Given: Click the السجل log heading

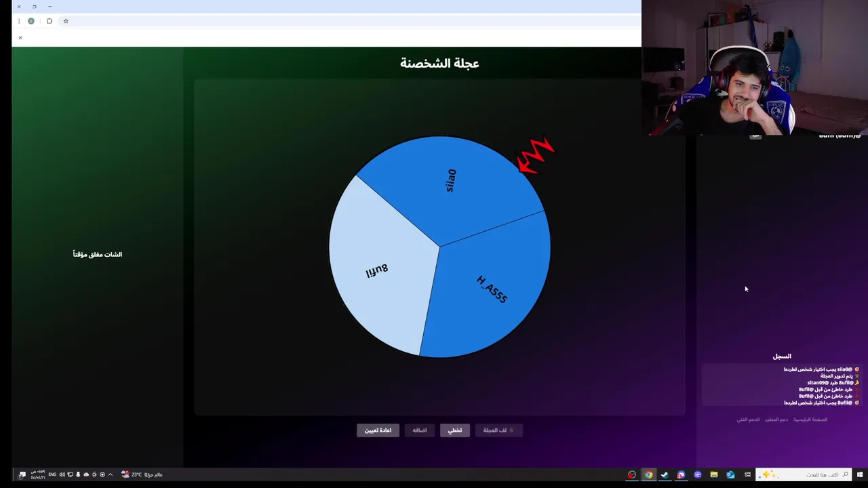Looking at the screenshot, I should [782, 356].
